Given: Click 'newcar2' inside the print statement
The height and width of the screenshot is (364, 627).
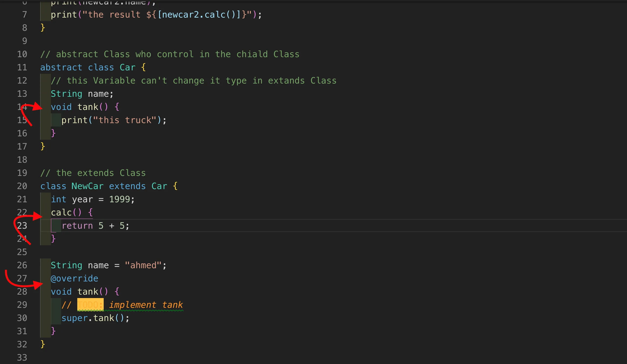Looking at the screenshot, I should (180, 14).
